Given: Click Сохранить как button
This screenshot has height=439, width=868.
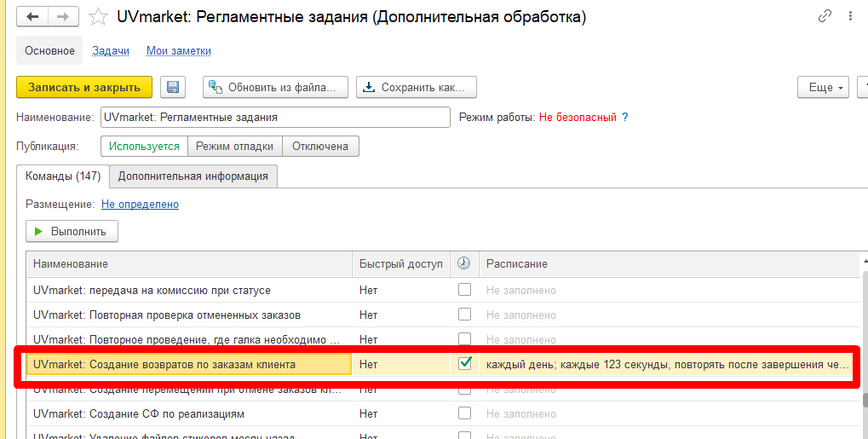Looking at the screenshot, I should point(417,87).
